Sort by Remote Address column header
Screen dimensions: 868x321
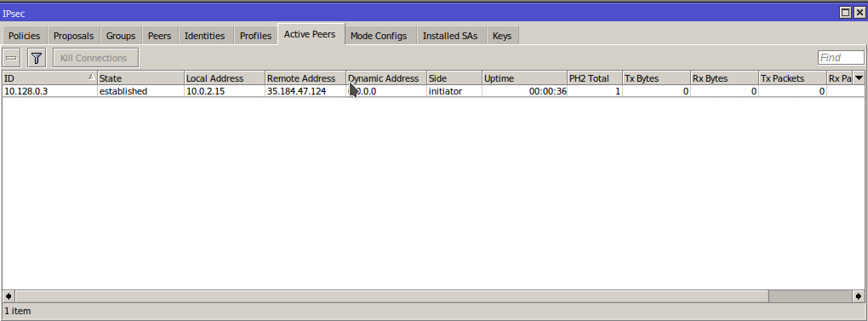coord(306,78)
